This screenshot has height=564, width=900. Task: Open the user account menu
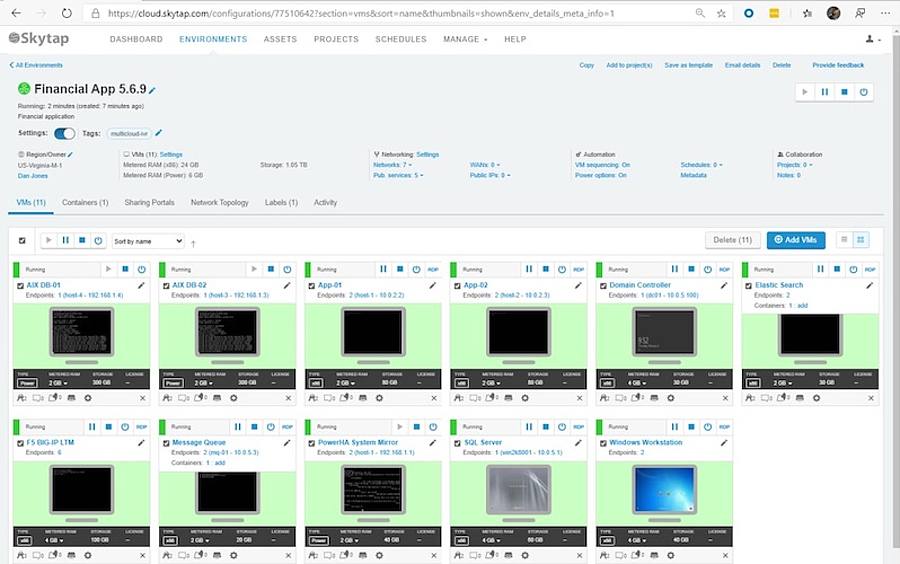pyautogui.click(x=873, y=39)
